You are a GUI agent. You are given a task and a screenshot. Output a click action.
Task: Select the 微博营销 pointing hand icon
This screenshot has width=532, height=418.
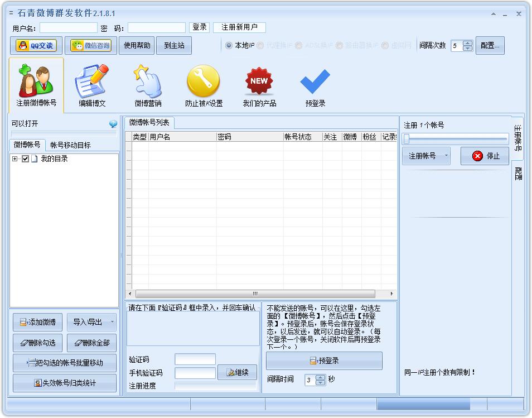tap(148, 85)
